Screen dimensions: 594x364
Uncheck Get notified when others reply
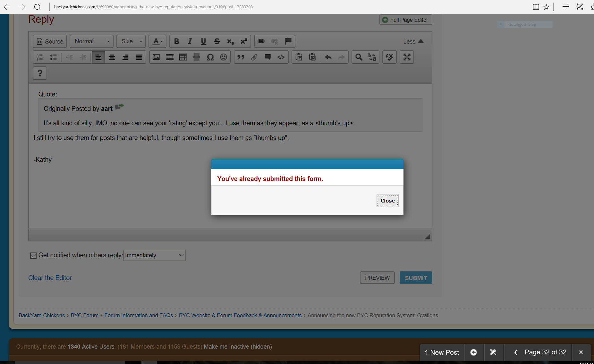coord(33,255)
